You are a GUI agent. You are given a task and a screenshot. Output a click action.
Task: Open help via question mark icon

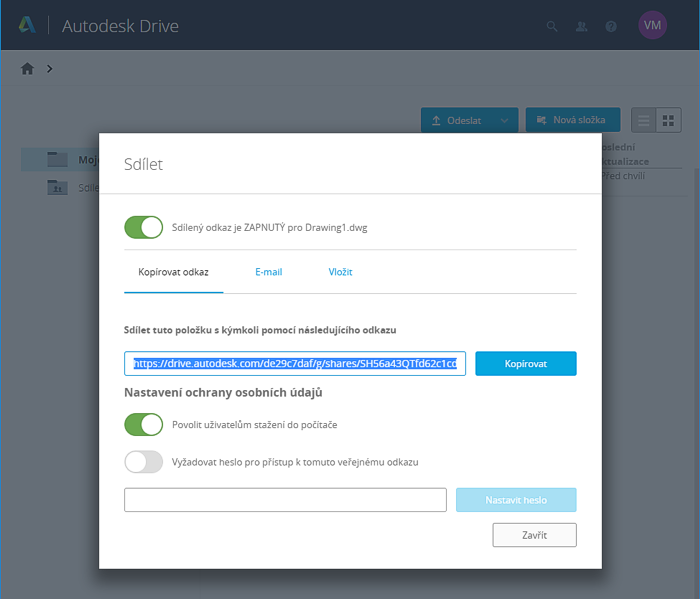point(611,26)
